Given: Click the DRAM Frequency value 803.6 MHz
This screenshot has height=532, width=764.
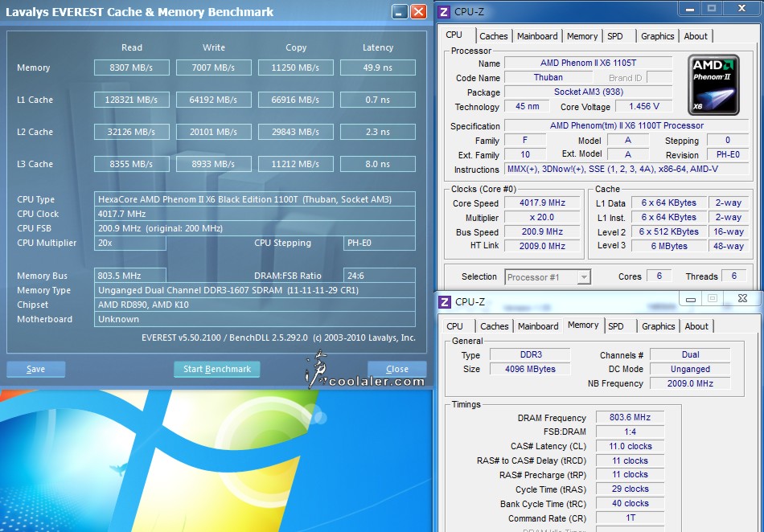Looking at the screenshot, I should (630, 417).
